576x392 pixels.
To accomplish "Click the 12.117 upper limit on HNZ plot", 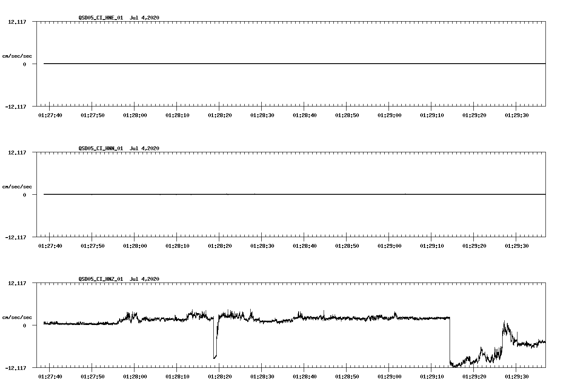I will [17, 283].
